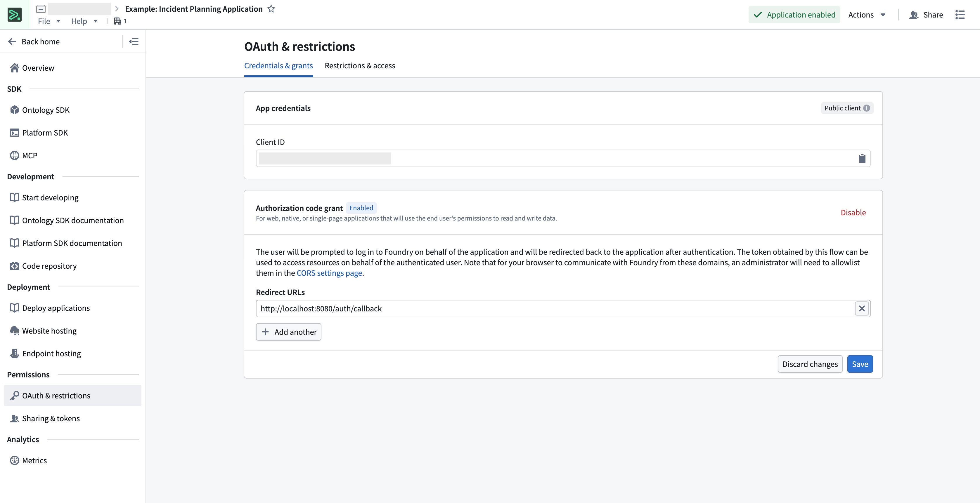Copy the Client ID using the clipboard icon
The image size is (980, 503).
click(862, 158)
